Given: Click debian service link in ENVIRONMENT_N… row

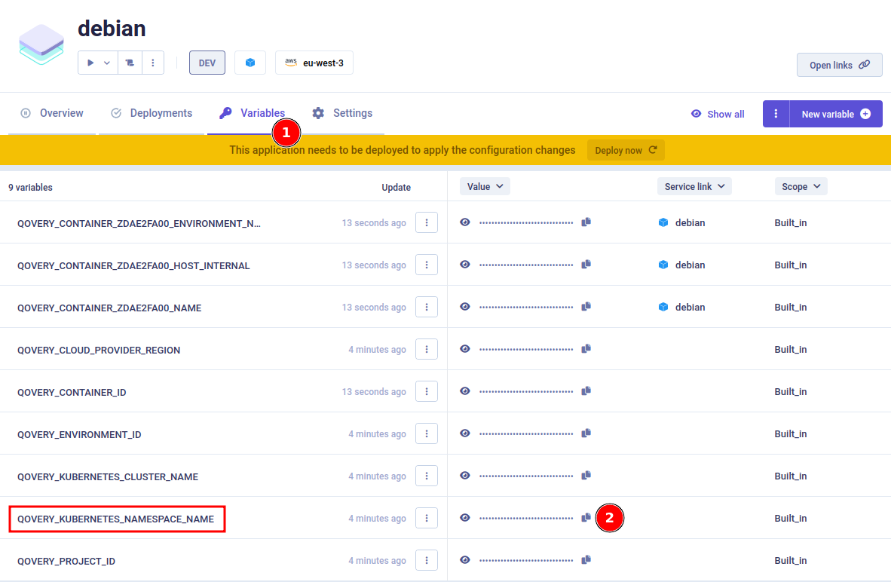Looking at the screenshot, I should [682, 222].
